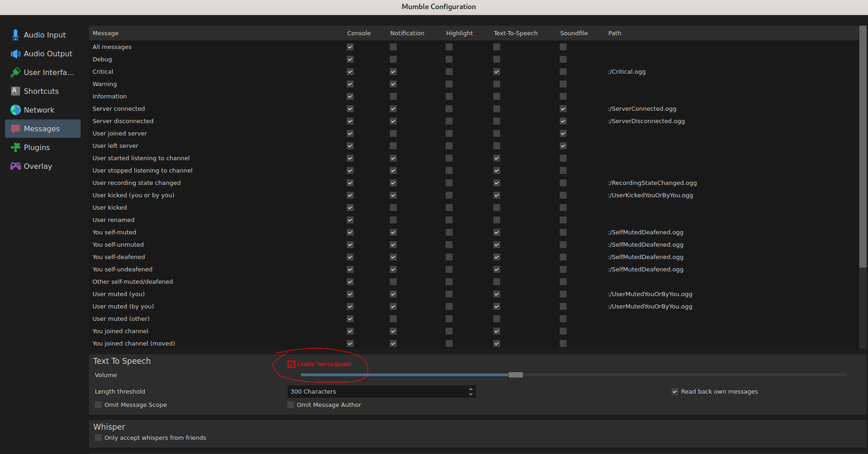Select the :/RecordingStateChanged.ogg path cell
The height and width of the screenshot is (454, 868).
(x=652, y=183)
